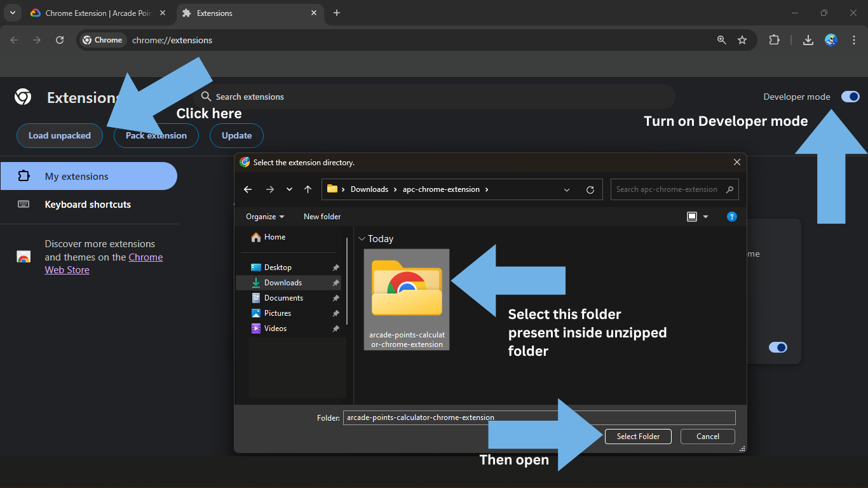Click the Folder name text field
The image size is (868, 488).
point(539,417)
